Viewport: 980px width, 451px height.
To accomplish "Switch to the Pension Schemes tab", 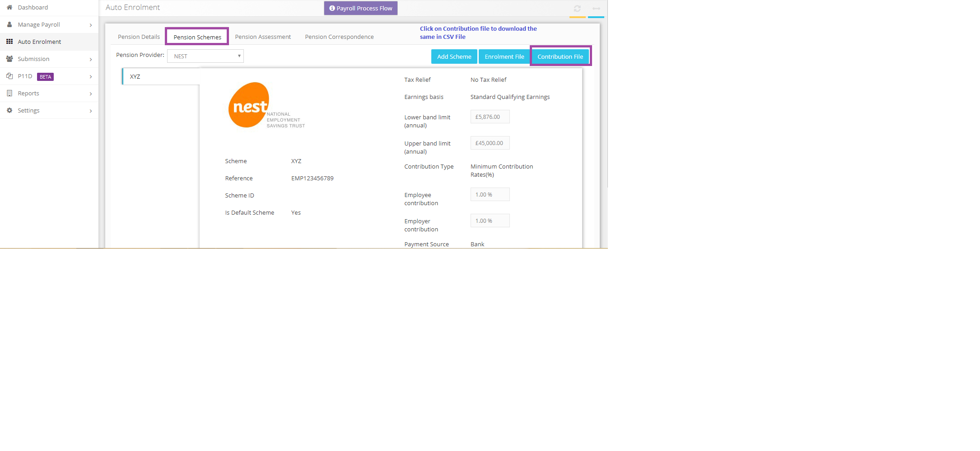I will (197, 37).
